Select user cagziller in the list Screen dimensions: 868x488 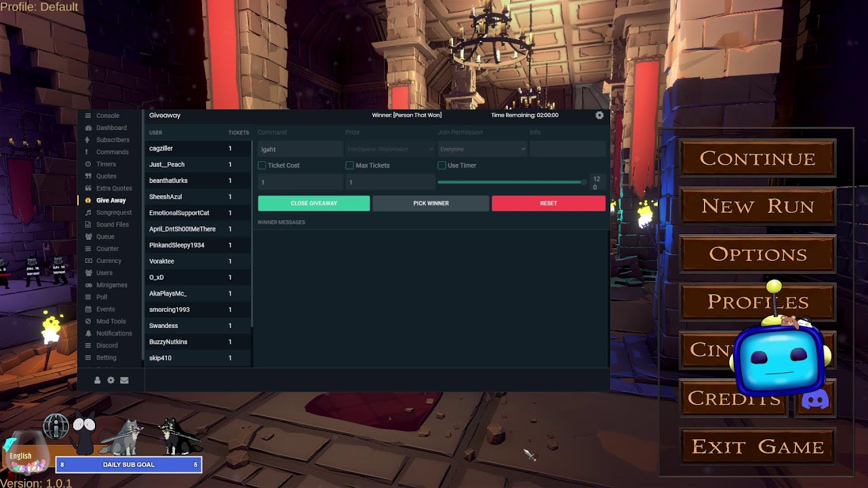(198, 148)
